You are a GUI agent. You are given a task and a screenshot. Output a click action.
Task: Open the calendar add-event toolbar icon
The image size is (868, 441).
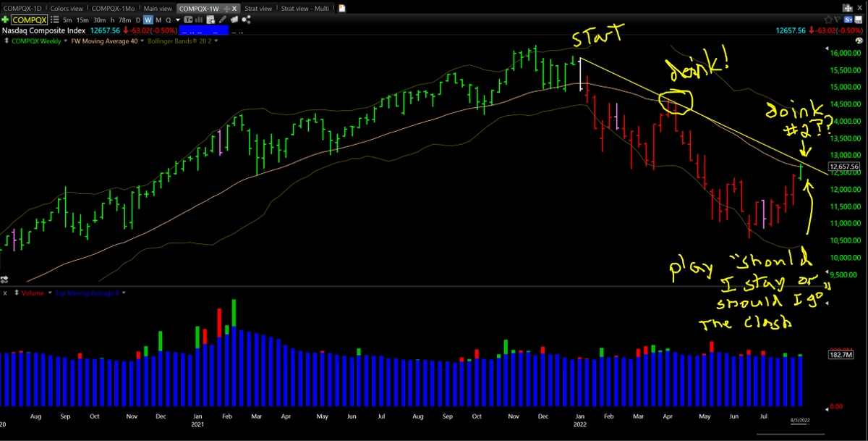click(x=210, y=20)
